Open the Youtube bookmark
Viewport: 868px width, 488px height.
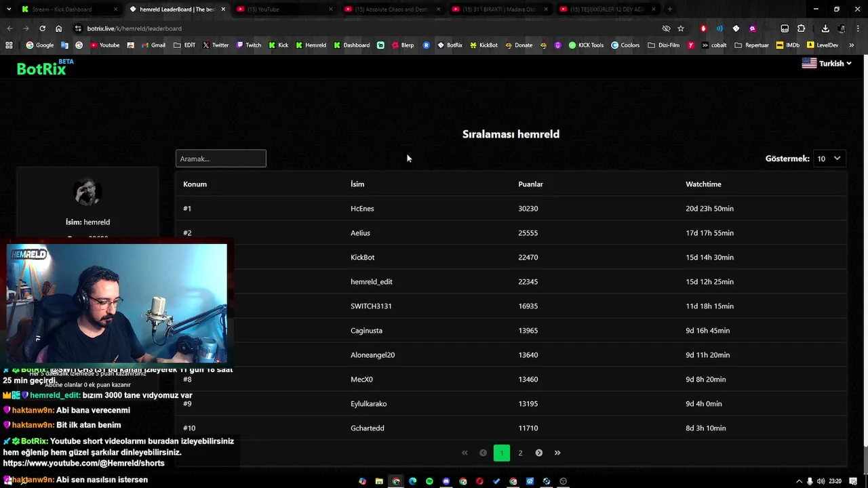pos(104,45)
